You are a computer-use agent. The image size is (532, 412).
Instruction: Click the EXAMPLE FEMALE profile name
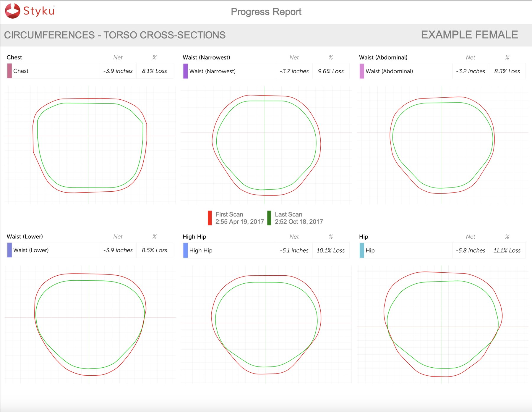coord(469,35)
